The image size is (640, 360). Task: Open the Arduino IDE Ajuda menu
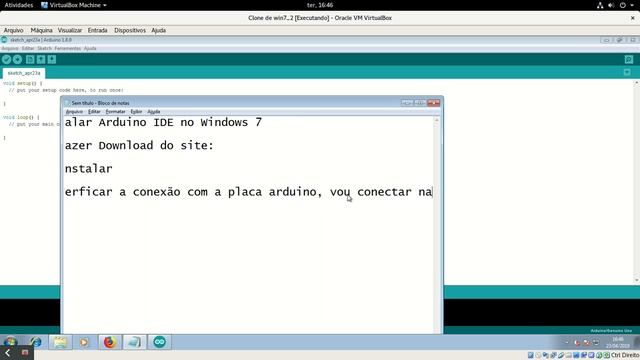pos(90,48)
